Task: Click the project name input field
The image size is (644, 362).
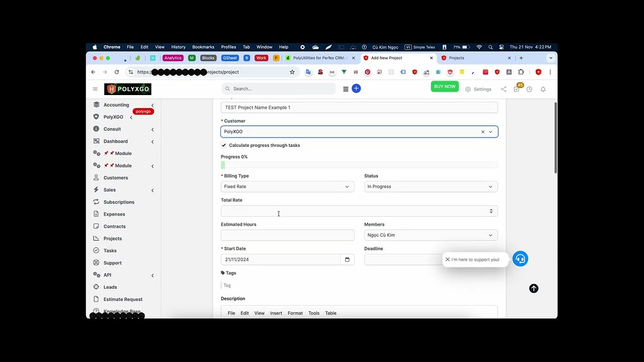Action: (x=359, y=107)
